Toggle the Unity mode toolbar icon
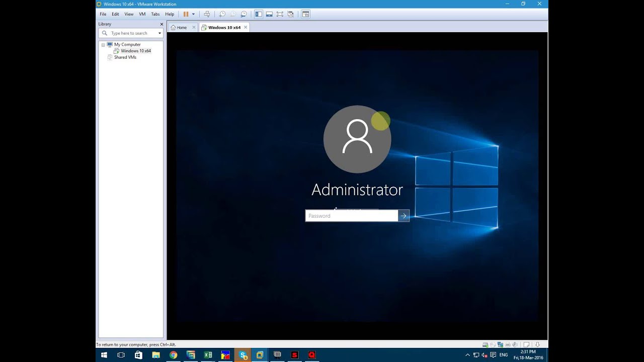 [290, 14]
